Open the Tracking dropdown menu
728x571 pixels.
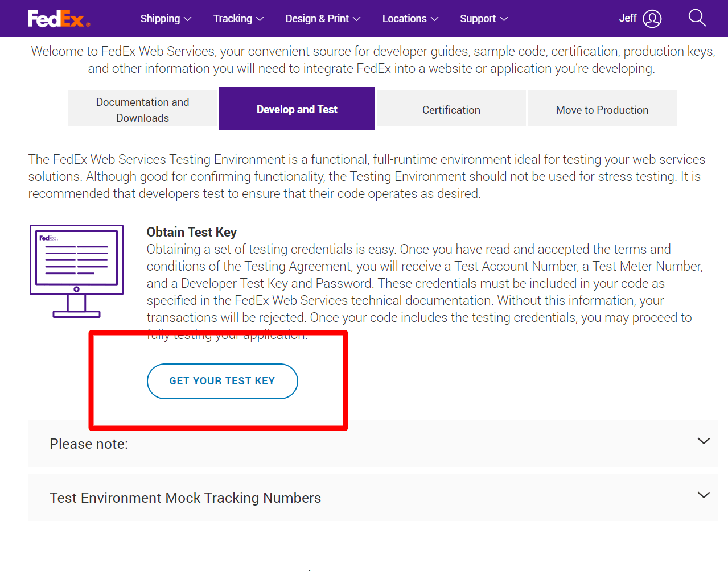233,19
